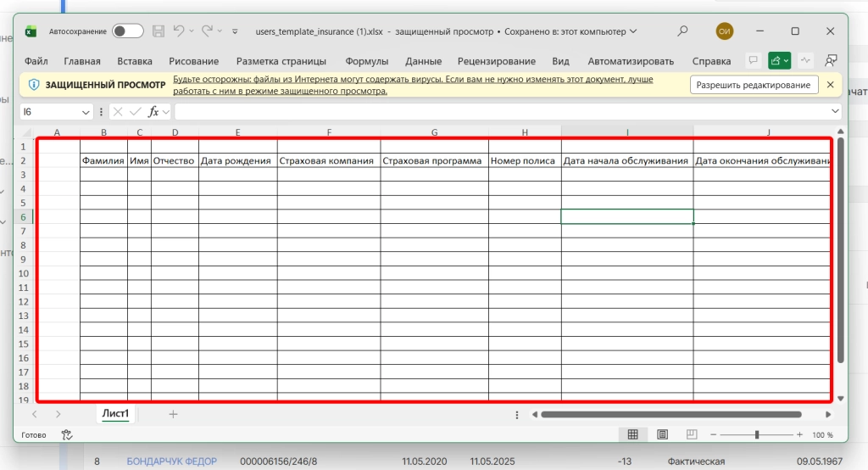Open the search magnifier in title bar
The image size is (868, 470).
point(682,31)
